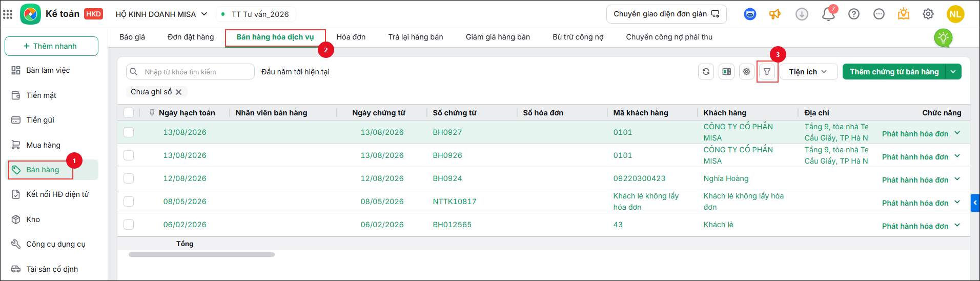Export the list to Excel
The height and width of the screenshot is (281, 980).
(x=726, y=72)
